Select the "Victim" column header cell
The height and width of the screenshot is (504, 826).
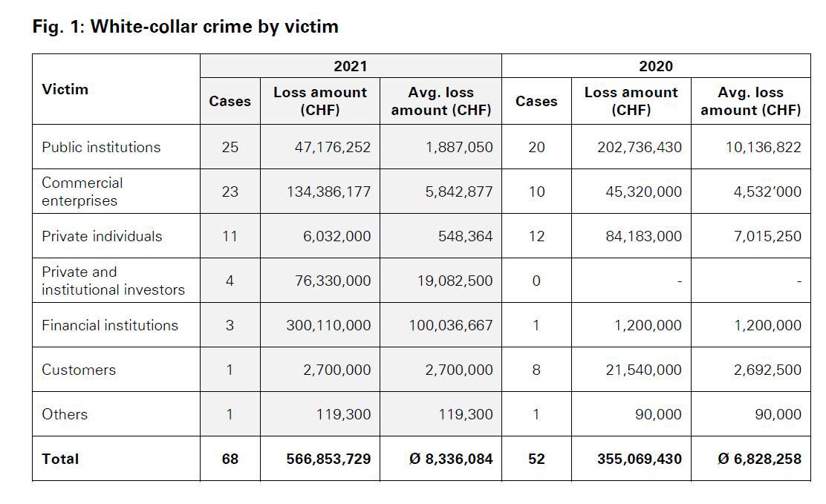pos(65,89)
